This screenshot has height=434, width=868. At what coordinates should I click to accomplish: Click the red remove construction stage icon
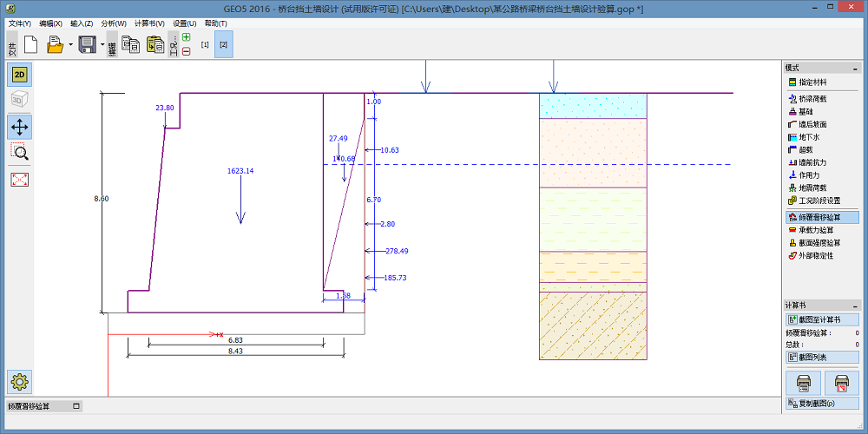point(186,51)
